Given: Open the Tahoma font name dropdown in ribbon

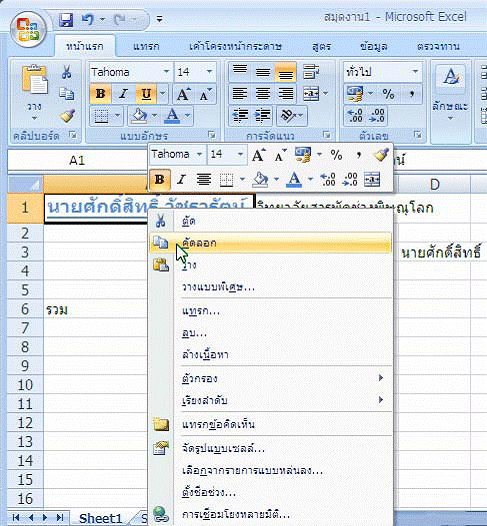Looking at the screenshot, I should click(166, 71).
